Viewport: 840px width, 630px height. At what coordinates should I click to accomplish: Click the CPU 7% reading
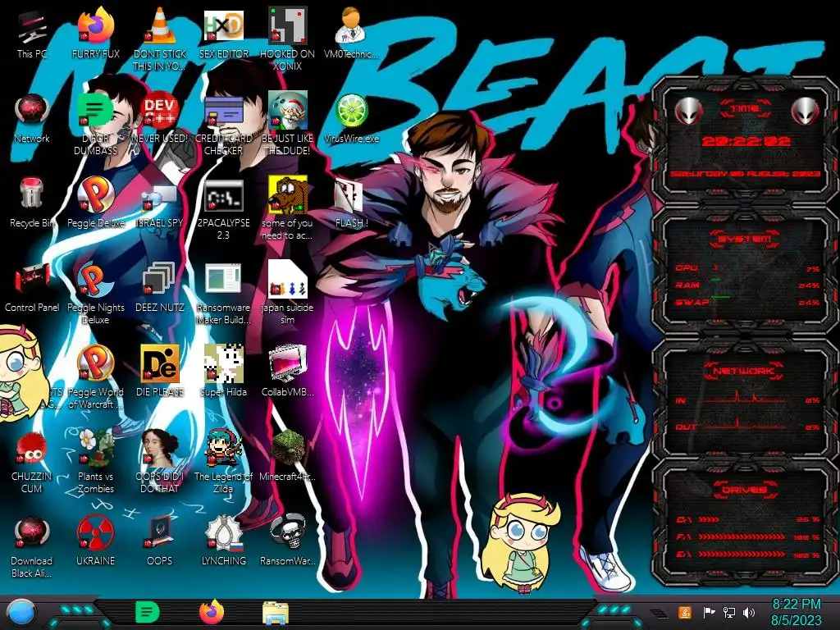pyautogui.click(x=813, y=269)
